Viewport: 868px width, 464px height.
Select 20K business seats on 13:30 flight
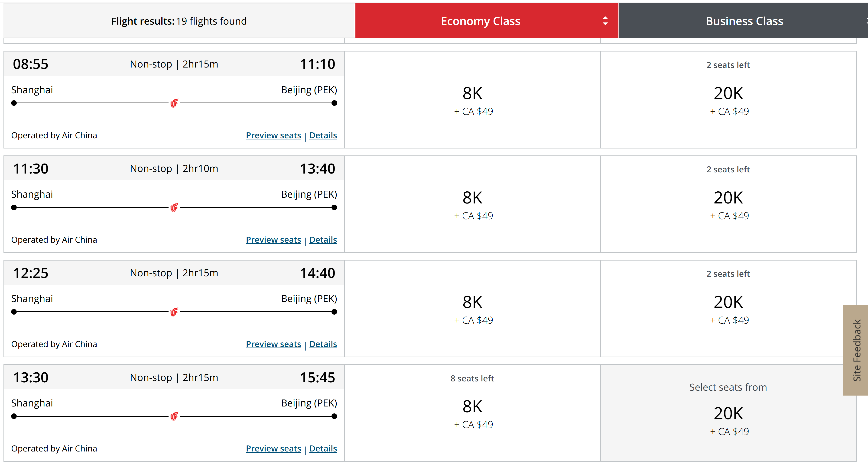(728, 413)
